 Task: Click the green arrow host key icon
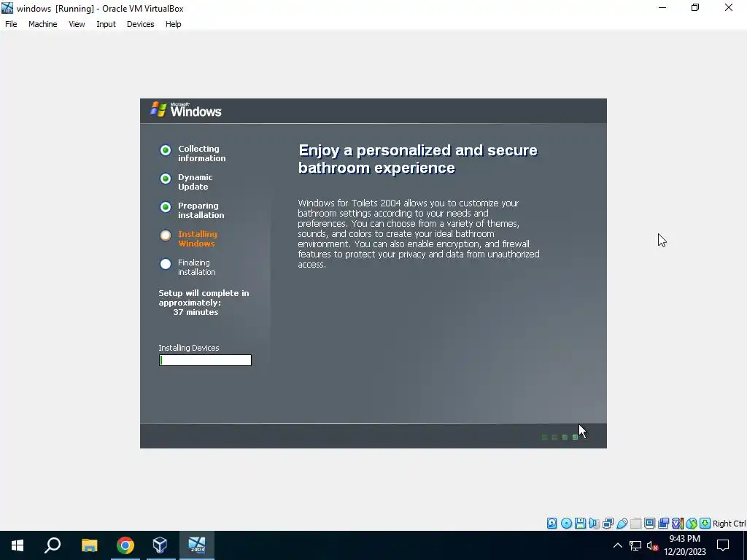[705, 524]
